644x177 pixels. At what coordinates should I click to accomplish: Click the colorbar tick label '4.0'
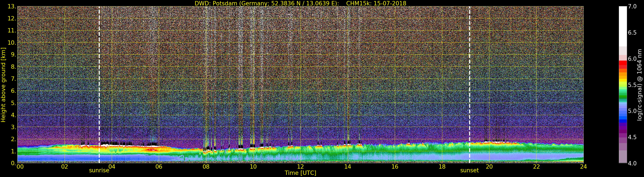(632, 163)
